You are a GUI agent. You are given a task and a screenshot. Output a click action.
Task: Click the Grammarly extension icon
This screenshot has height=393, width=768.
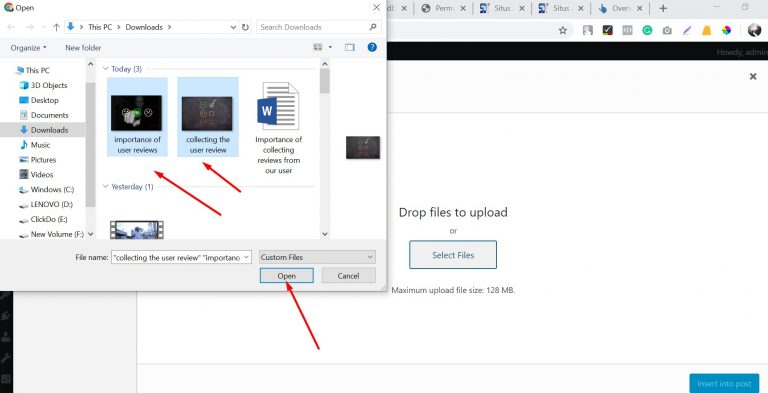tap(647, 30)
